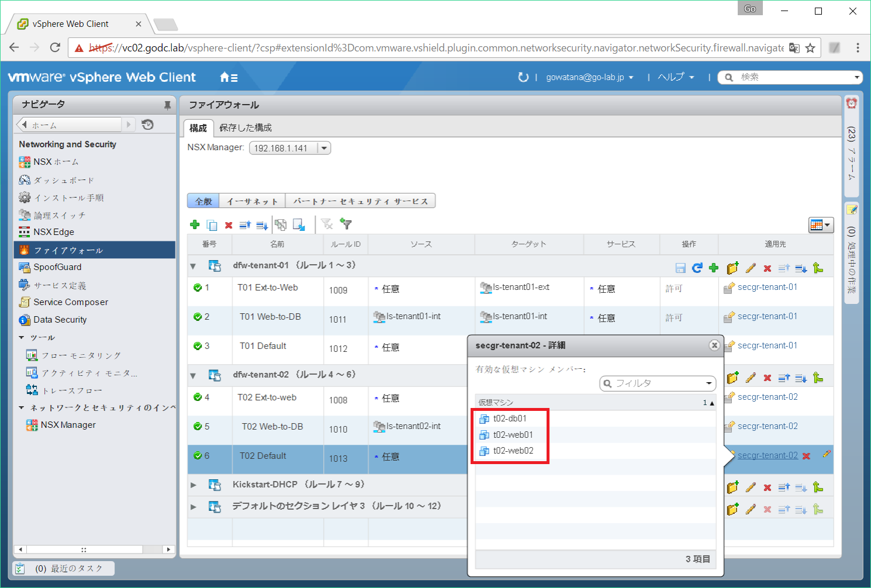
Task: Open パートナー セキュリティ サービス tab
Action: 361,201
